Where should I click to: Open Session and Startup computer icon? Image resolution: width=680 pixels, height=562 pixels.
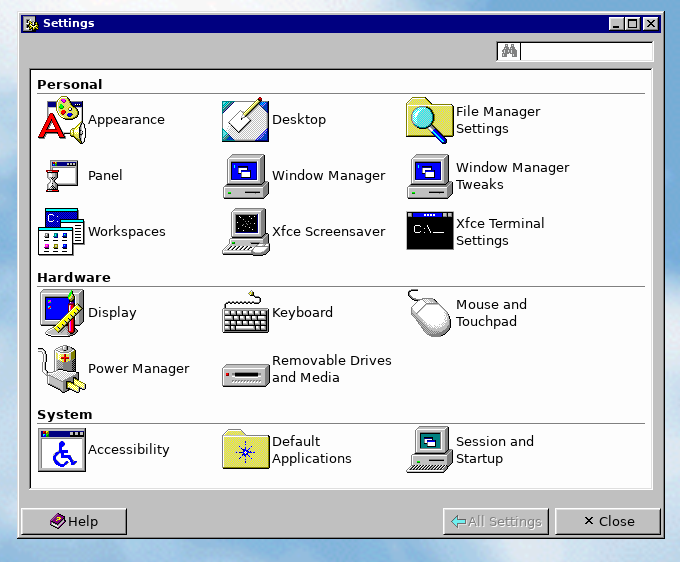tap(429, 450)
